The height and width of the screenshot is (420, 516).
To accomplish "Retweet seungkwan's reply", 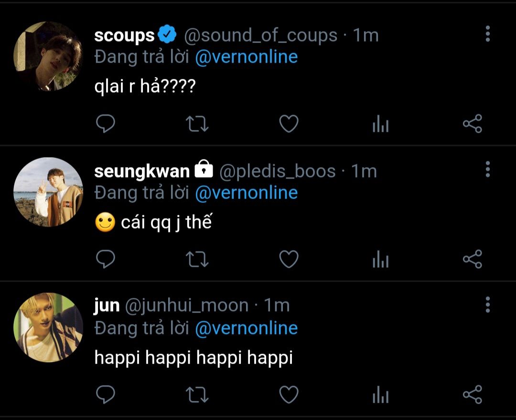I will pyautogui.click(x=197, y=259).
